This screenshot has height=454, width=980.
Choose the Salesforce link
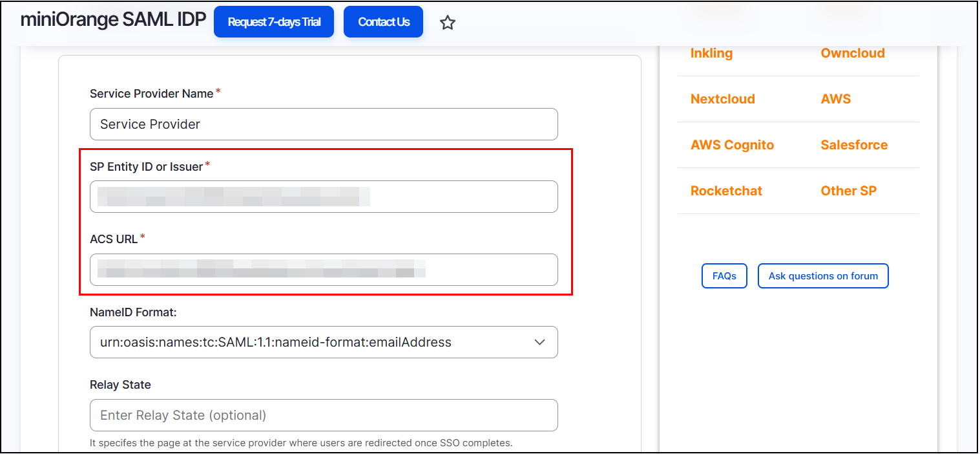pyautogui.click(x=854, y=146)
